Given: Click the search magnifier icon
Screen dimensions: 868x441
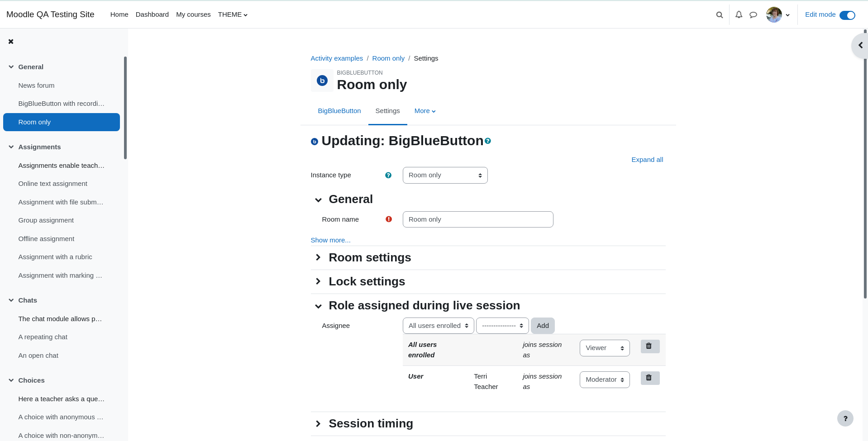Looking at the screenshot, I should (x=719, y=15).
